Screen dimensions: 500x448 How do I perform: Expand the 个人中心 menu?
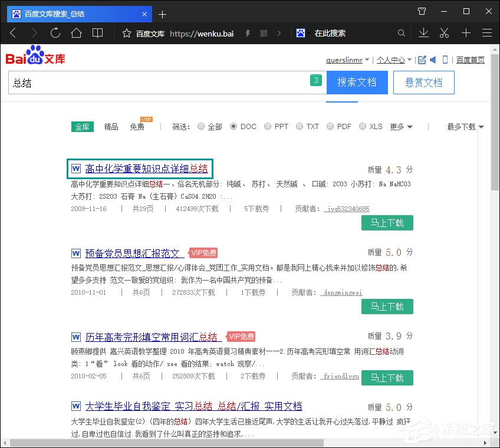click(394, 60)
